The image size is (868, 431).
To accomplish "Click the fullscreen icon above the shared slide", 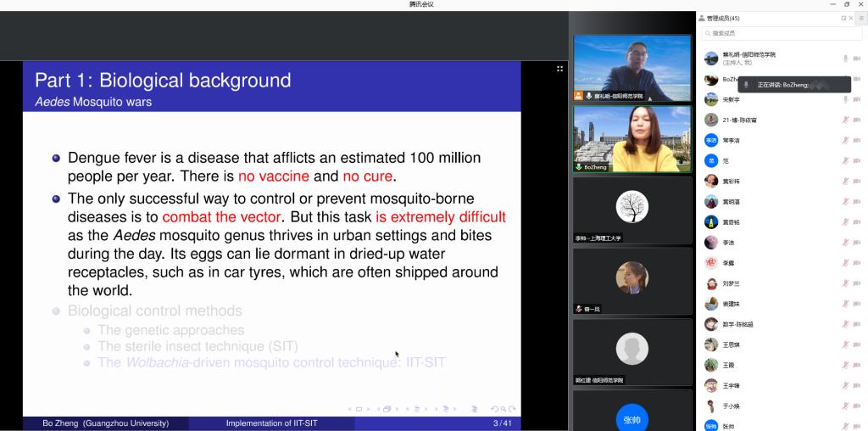I will 559,69.
